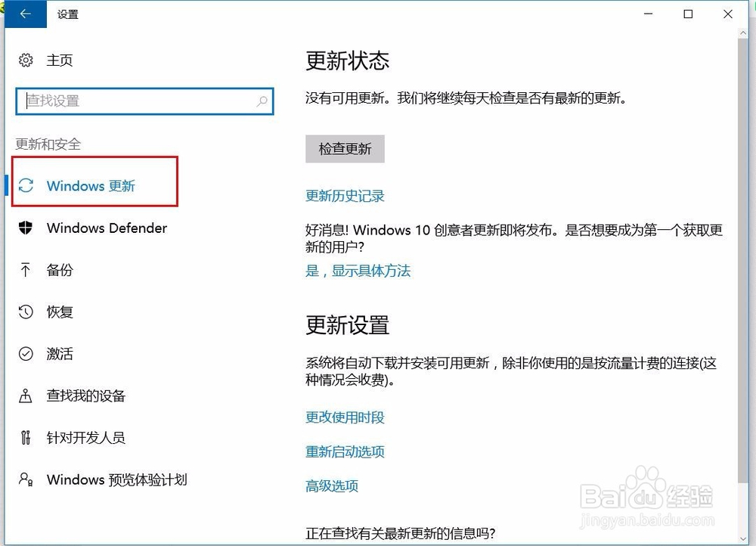Click the 是，显示具体方法 link
This screenshot has width=756, height=546.
pos(358,271)
